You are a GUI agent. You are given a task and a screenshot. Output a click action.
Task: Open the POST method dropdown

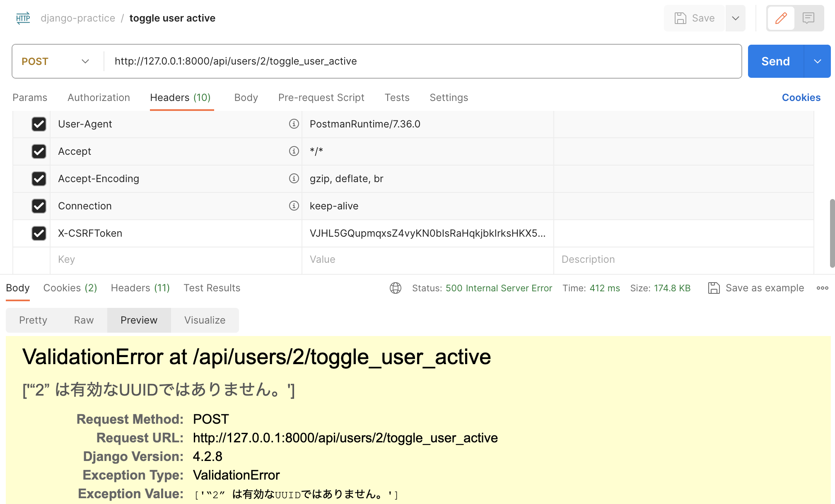[56, 61]
